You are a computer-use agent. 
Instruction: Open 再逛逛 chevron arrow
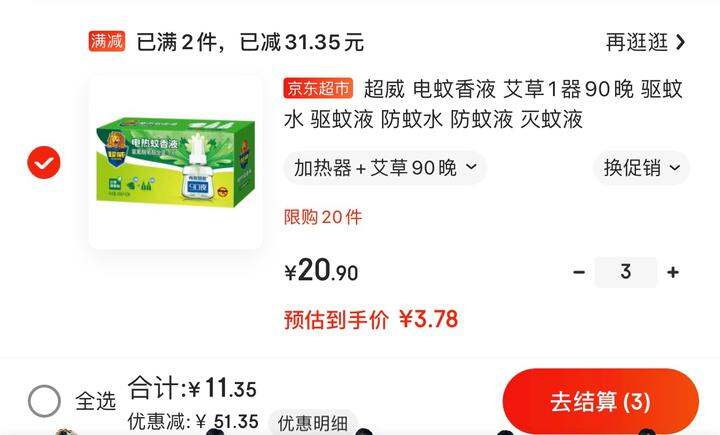coord(681,42)
